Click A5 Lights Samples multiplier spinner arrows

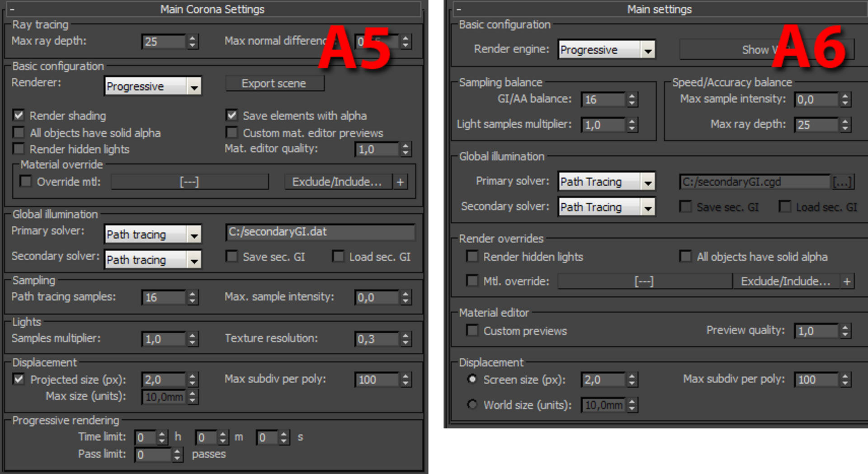(193, 339)
